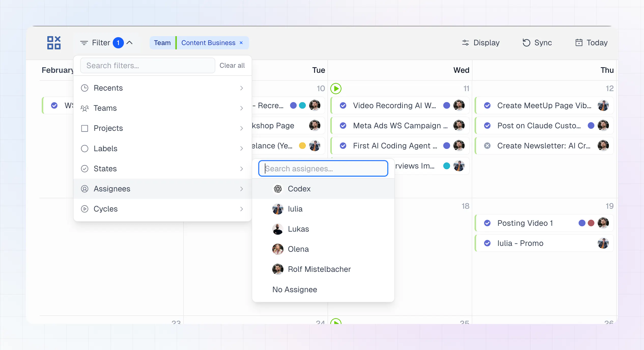This screenshot has height=350, width=644.
Task: Click the Display sliders icon
Action: [465, 43]
